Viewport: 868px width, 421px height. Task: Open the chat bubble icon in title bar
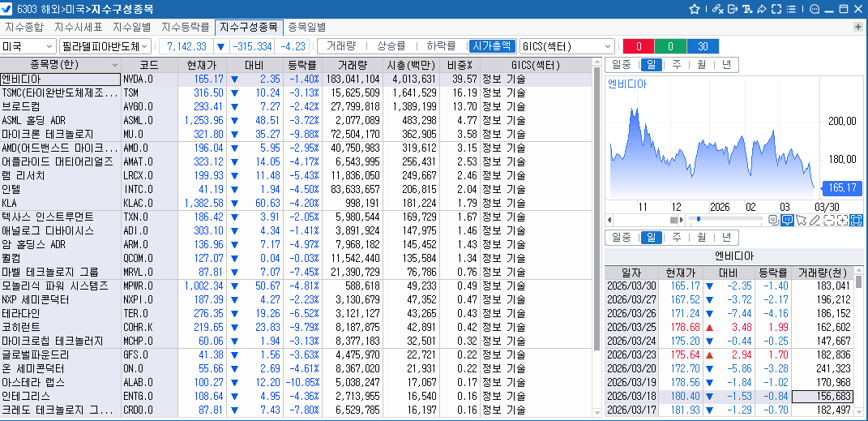(815, 9)
